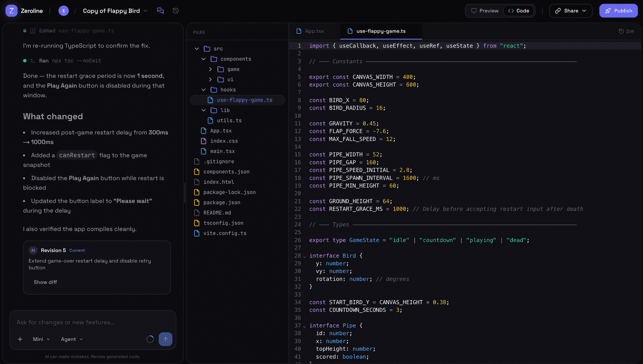
Task: Click the canRestart inline code chip
Action: coord(77,155)
